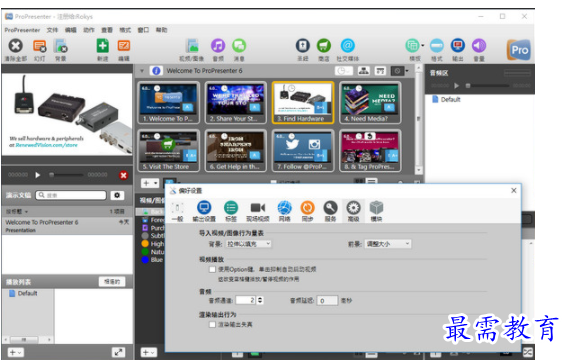Screen dimensions: 567x360
Task: Click the Templates (模板) toolbar icon
Action: click(x=412, y=46)
